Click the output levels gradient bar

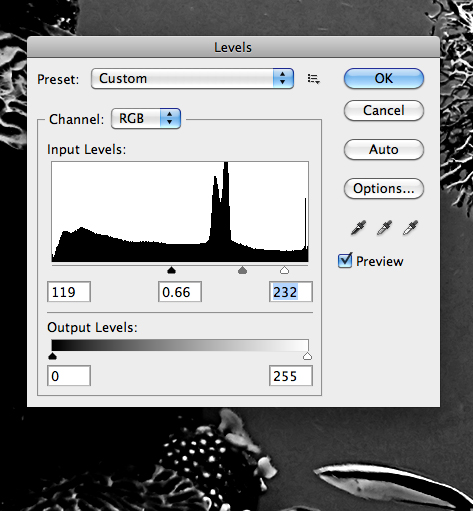click(180, 345)
